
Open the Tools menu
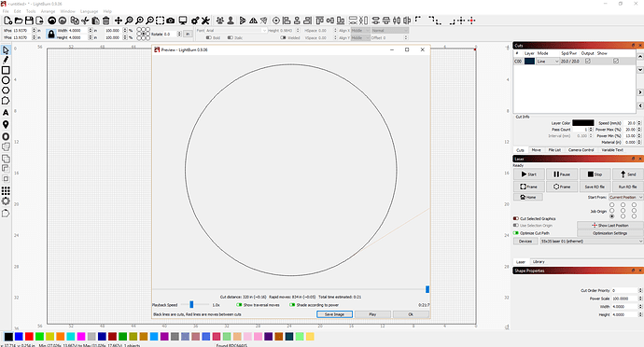tap(31, 11)
